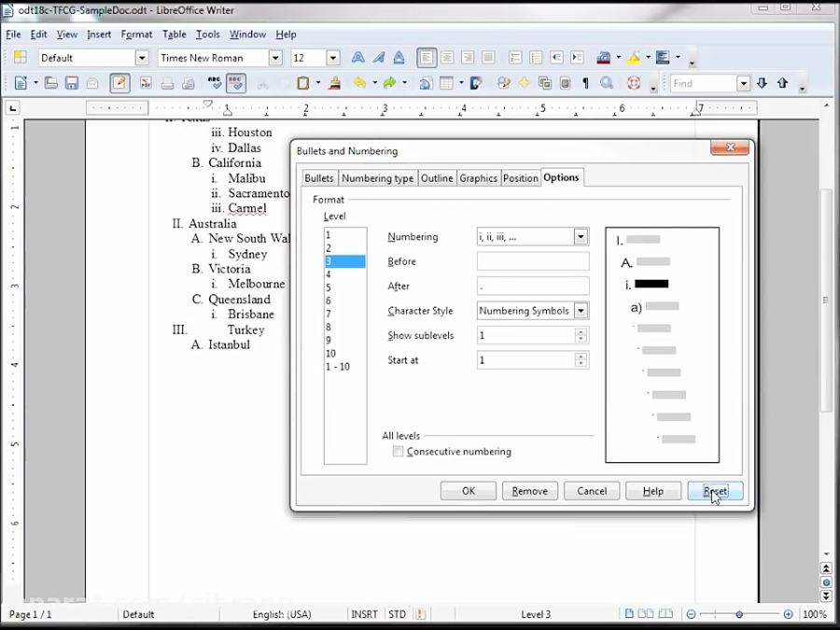Viewport: 840px width, 630px height.
Task: Click the Reset button
Action: click(x=714, y=490)
